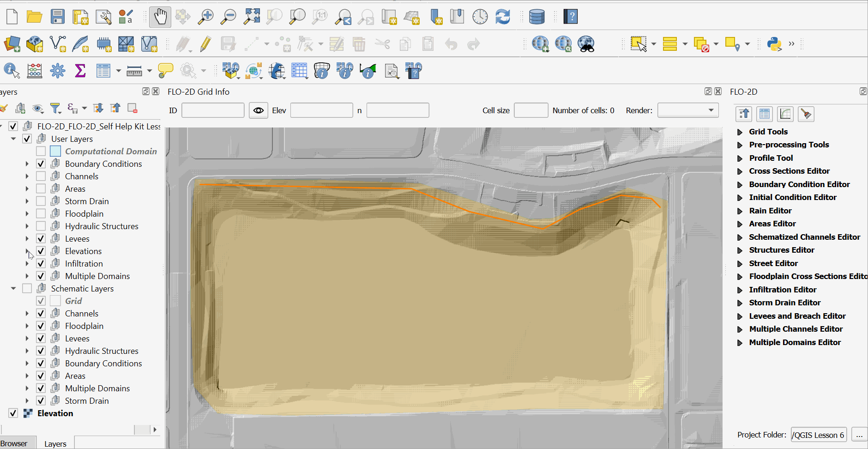The image size is (868, 449).
Task: Uncheck the Levees user layer checkbox
Action: click(x=41, y=239)
